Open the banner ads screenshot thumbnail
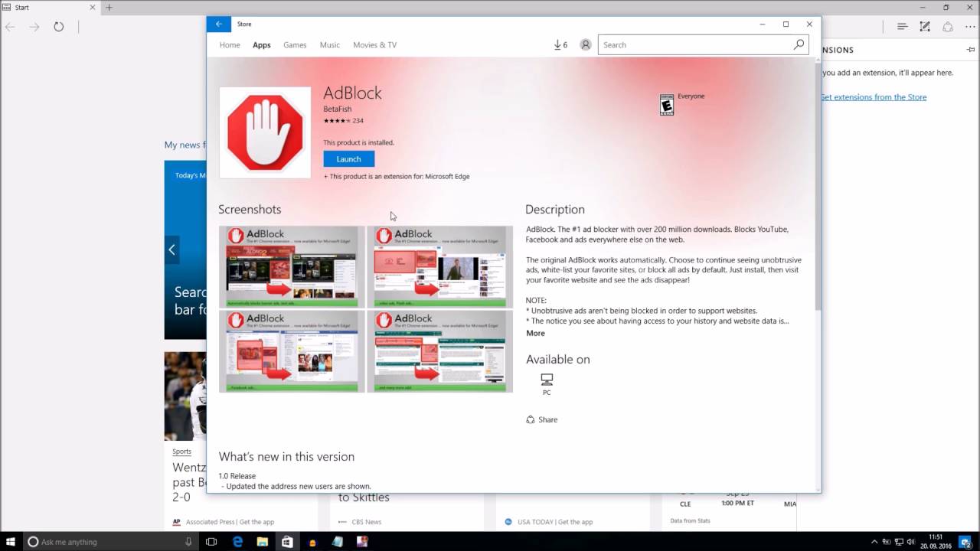The image size is (980, 551). [292, 266]
